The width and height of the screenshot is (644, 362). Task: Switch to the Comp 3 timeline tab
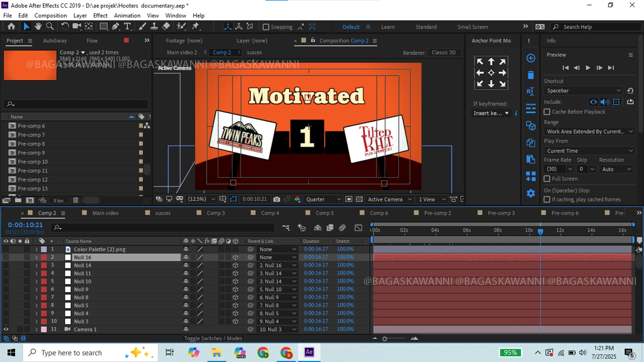(216, 213)
